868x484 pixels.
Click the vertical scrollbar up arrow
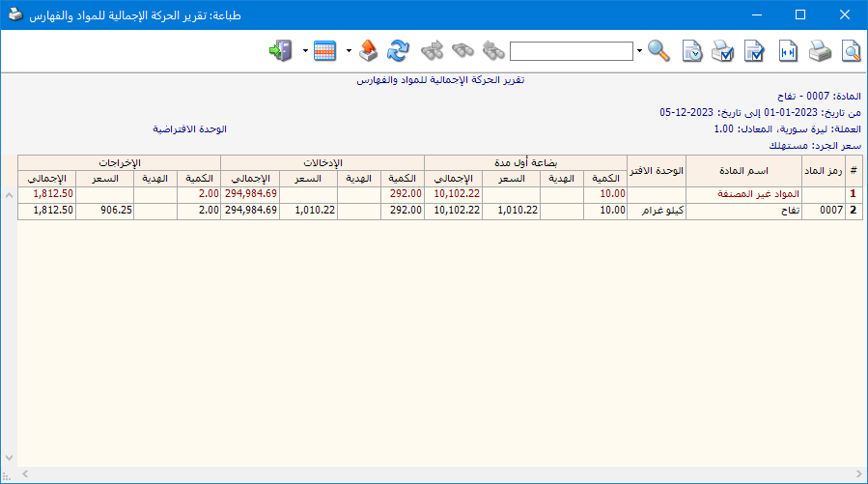pyautogui.click(x=9, y=195)
